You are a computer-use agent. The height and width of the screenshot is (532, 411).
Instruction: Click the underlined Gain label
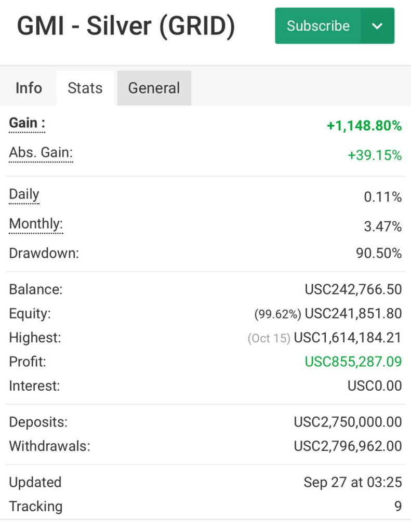point(27,124)
